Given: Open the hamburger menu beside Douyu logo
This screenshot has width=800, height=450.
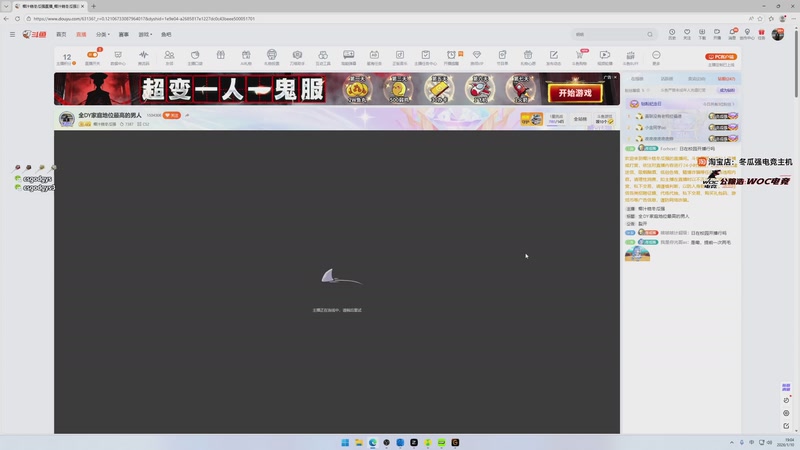Looking at the screenshot, I should (x=12, y=34).
